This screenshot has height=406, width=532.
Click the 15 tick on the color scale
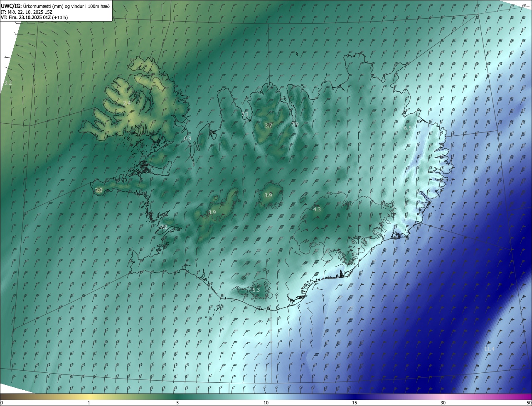[355, 403]
